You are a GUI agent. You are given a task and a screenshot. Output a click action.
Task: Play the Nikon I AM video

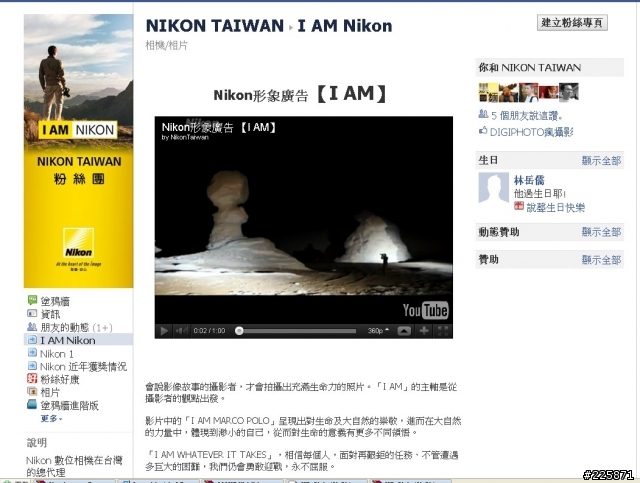(164, 331)
